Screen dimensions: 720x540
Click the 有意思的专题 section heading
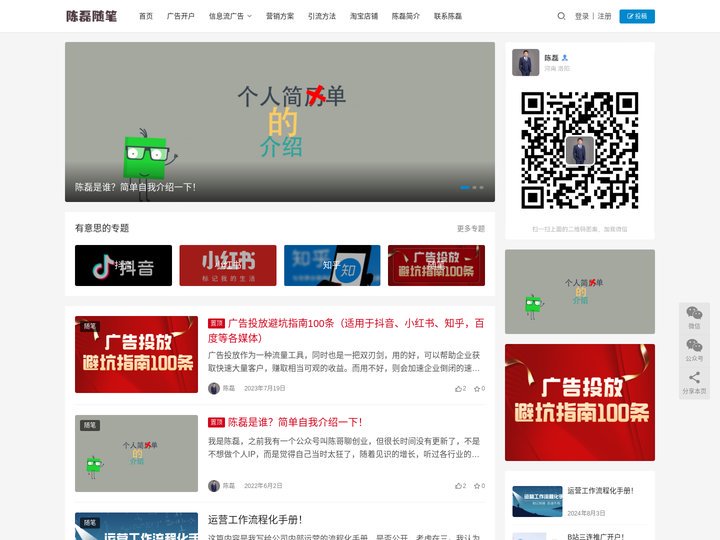(x=102, y=228)
